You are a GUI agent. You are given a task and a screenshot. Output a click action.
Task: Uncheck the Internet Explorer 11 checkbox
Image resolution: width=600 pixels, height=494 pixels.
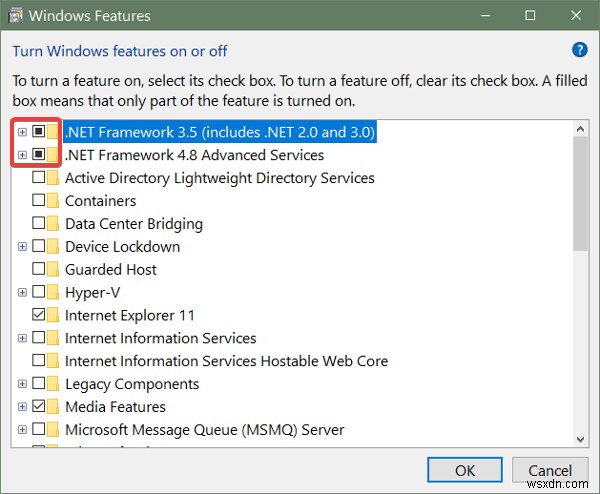pos(39,315)
